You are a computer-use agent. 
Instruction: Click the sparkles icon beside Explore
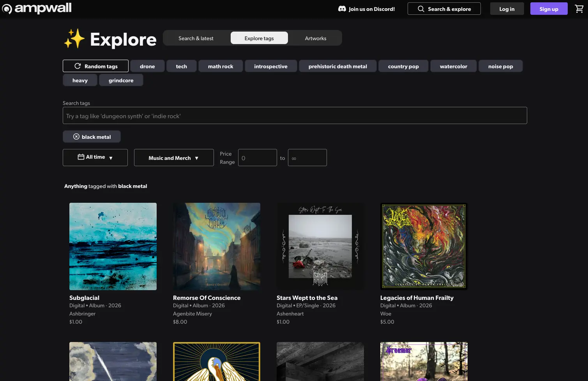(74, 39)
